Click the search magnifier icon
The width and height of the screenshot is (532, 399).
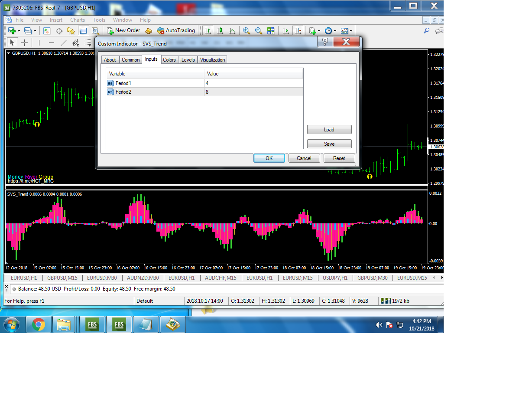(426, 31)
